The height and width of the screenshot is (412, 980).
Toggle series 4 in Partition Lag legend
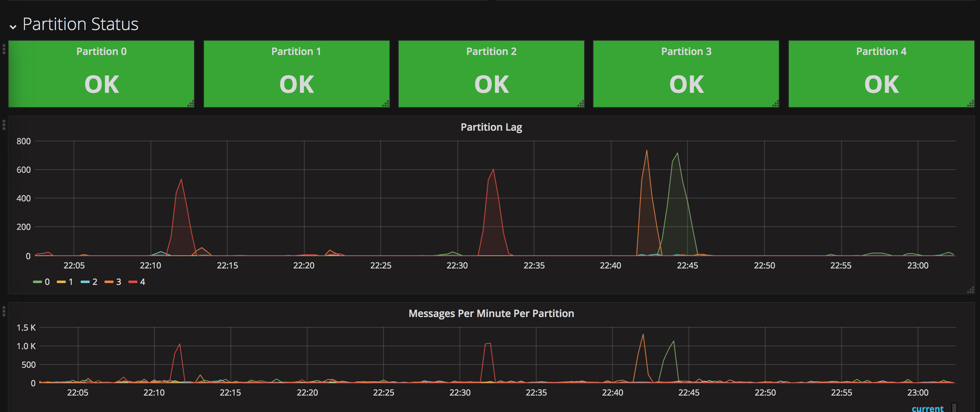tap(142, 282)
